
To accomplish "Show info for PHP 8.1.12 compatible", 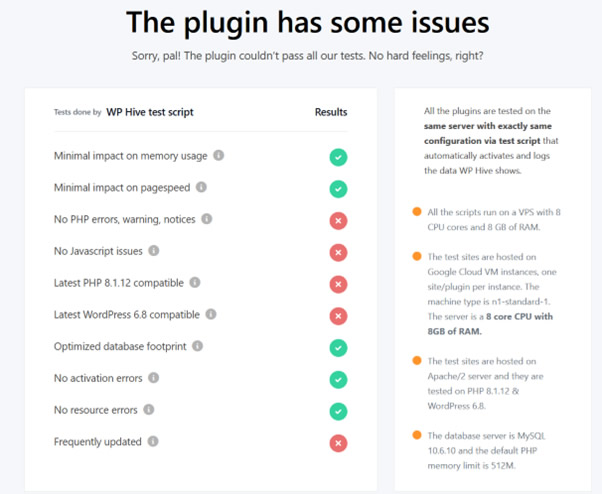I will point(195,283).
